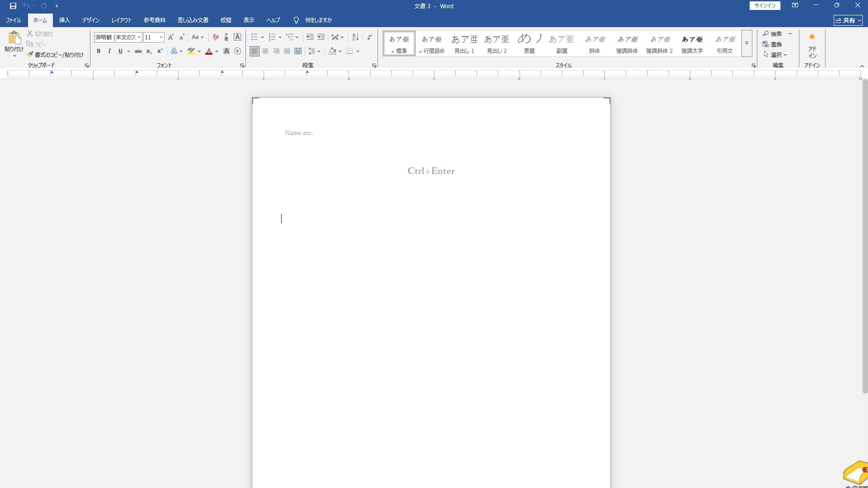Expand the styles gallery
Viewport: 868px width, 488px height.
[x=747, y=43]
